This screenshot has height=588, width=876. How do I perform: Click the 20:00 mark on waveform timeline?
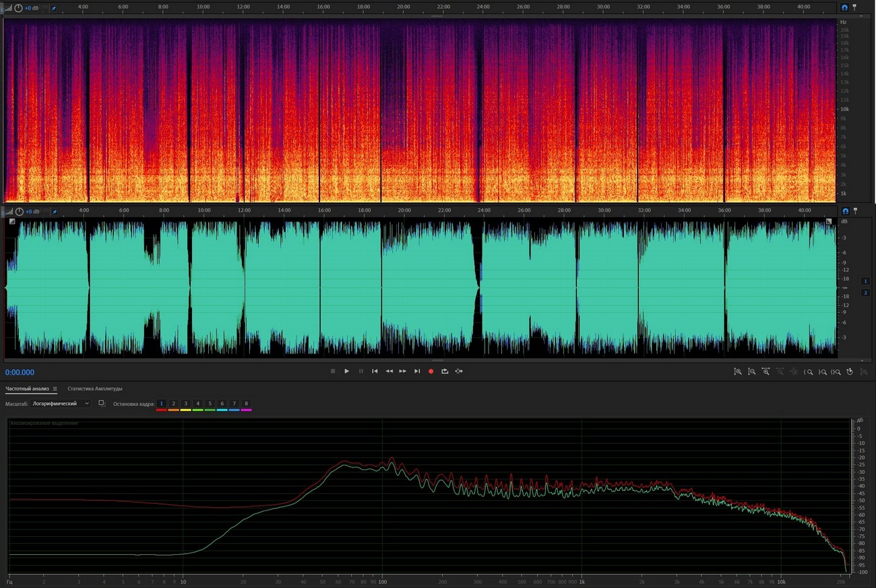[x=404, y=210]
